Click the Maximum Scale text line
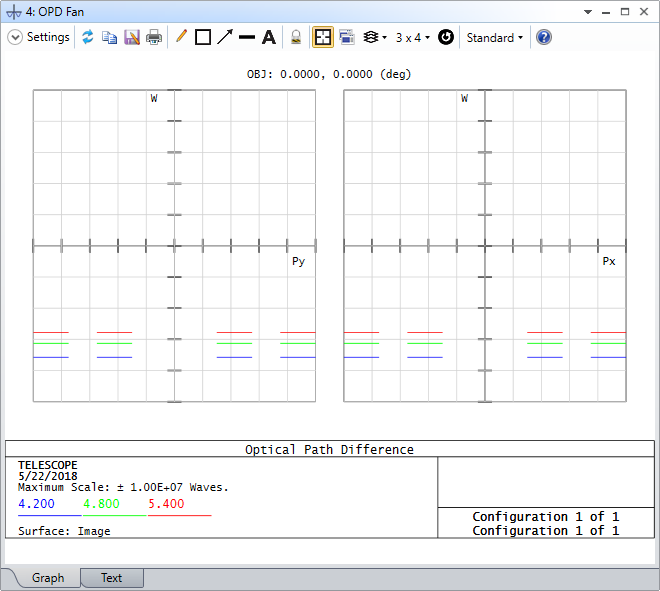 (x=123, y=487)
